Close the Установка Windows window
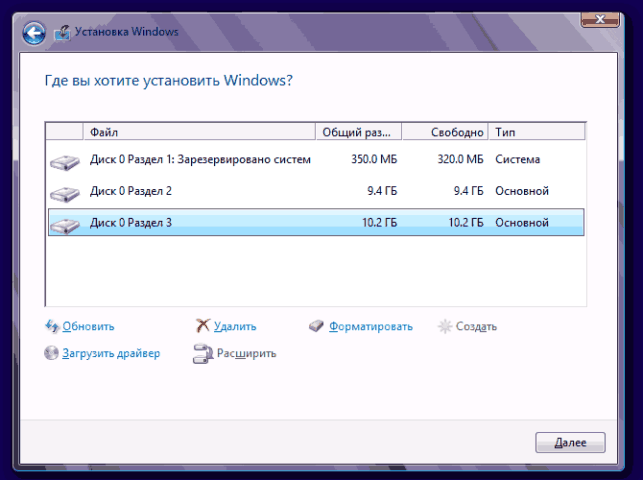The height and width of the screenshot is (480, 643). tap(600, 19)
